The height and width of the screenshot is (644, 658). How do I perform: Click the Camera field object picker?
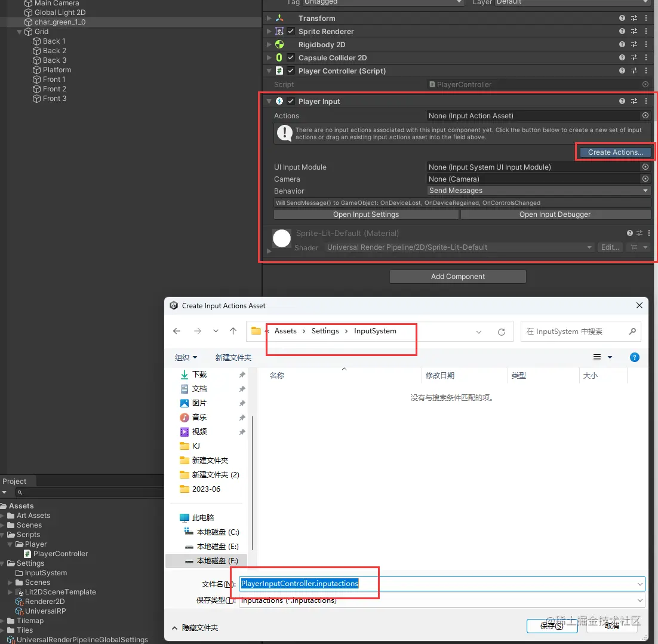pos(645,179)
